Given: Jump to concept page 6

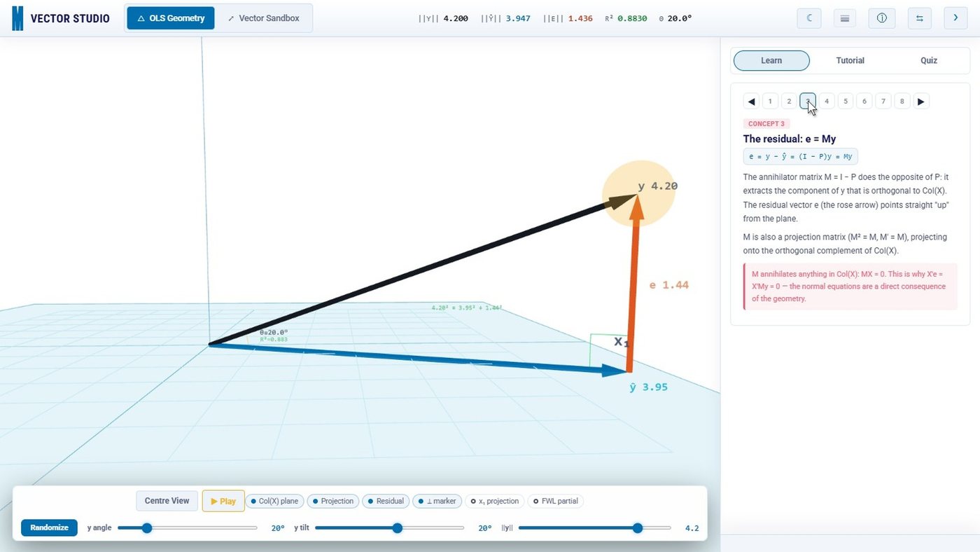Looking at the screenshot, I should tap(864, 102).
